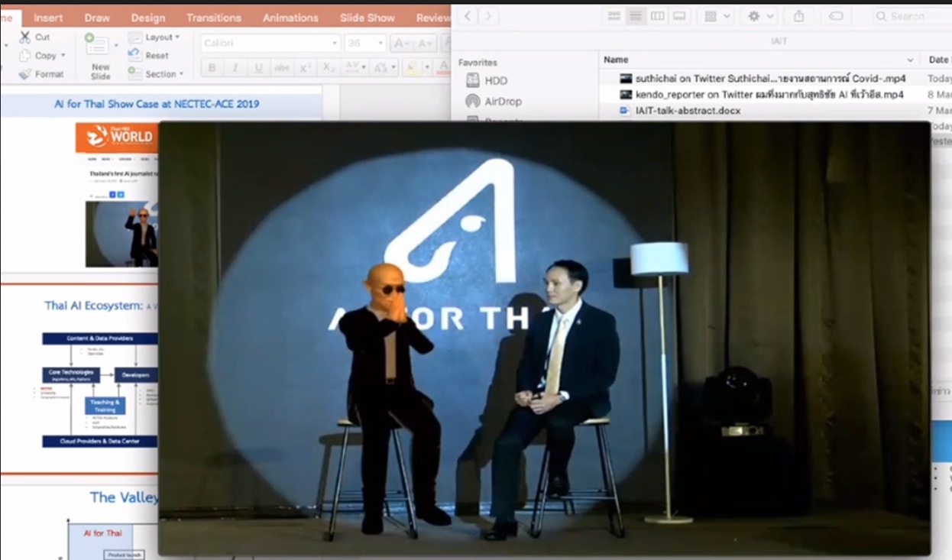Click the Finder Search field
Viewport: 952px width, 560px height.
pos(912,16)
